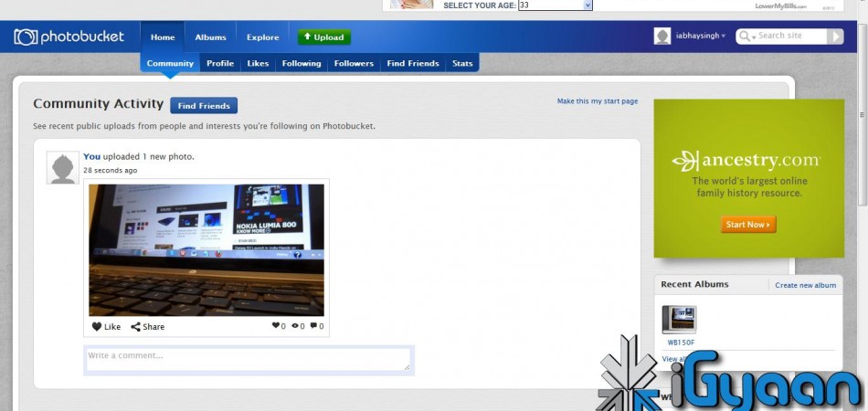Open the Albums tab

210,37
